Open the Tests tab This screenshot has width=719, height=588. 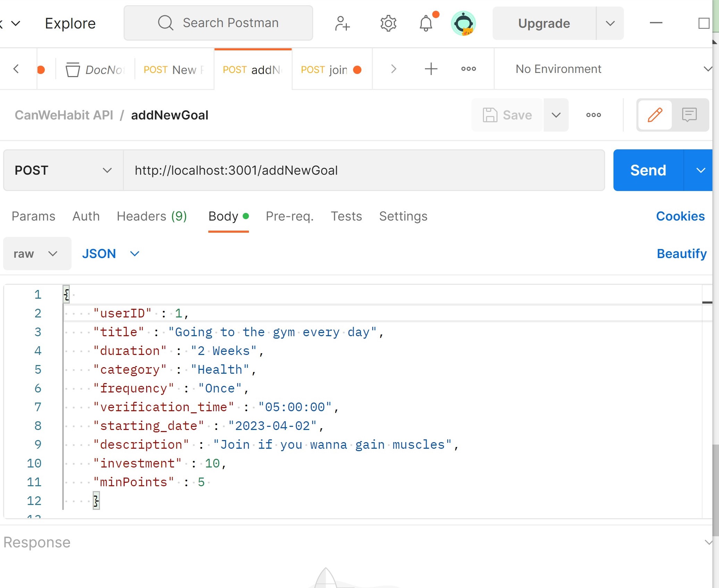[346, 216]
